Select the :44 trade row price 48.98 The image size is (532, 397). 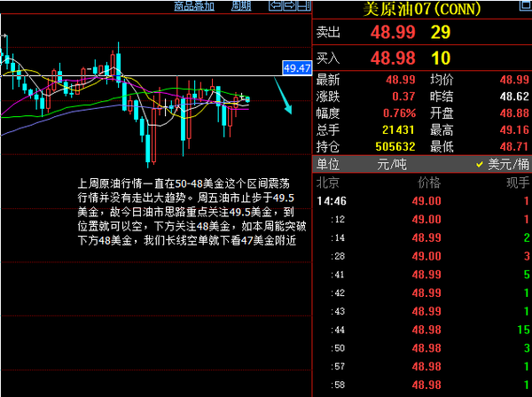pyautogui.click(x=426, y=330)
